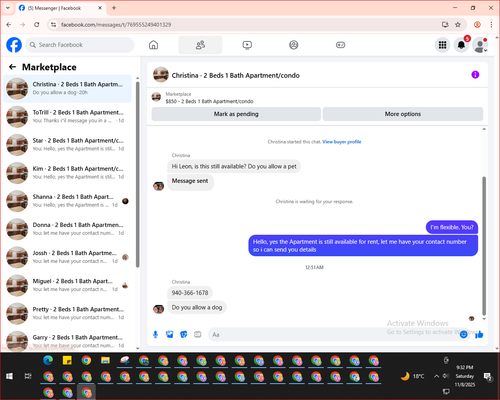Click the conversation list scrollbar
The image size is (500, 400).
tap(137, 173)
